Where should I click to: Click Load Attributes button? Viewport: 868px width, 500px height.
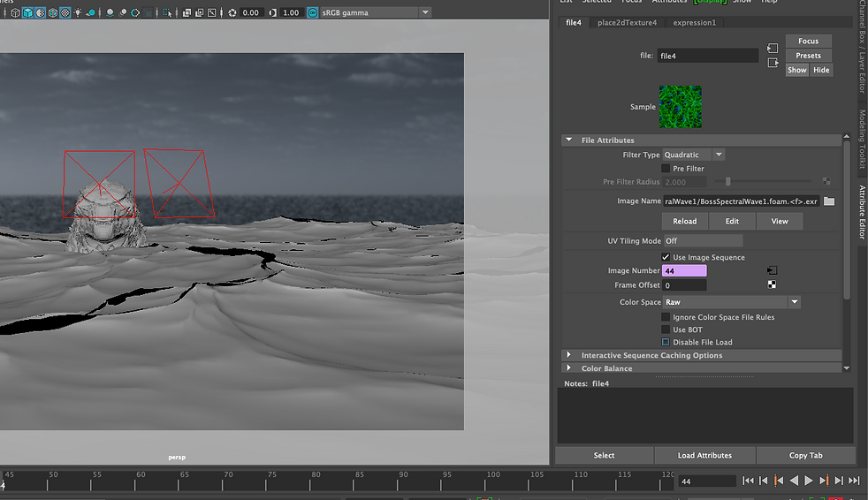704,455
